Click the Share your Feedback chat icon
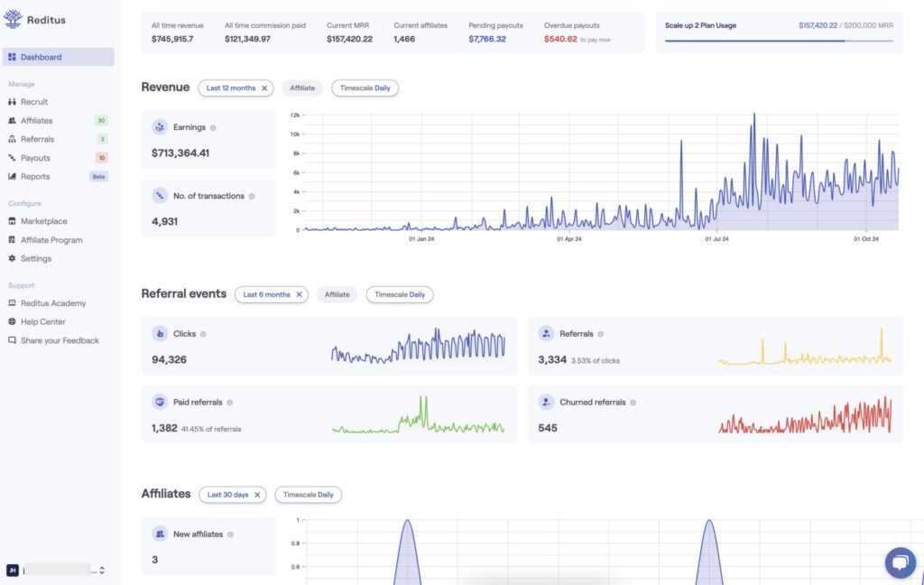Image resolution: width=924 pixels, height=585 pixels. click(x=12, y=340)
